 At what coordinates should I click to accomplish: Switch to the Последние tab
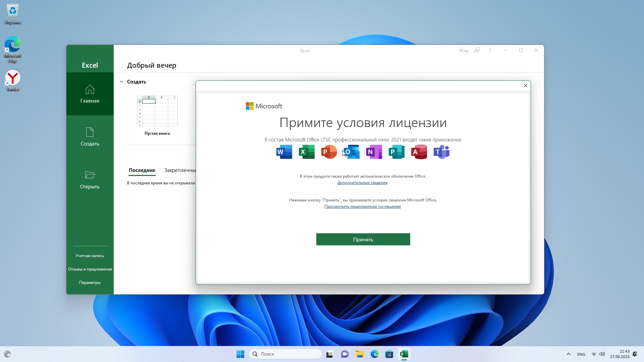(x=142, y=170)
